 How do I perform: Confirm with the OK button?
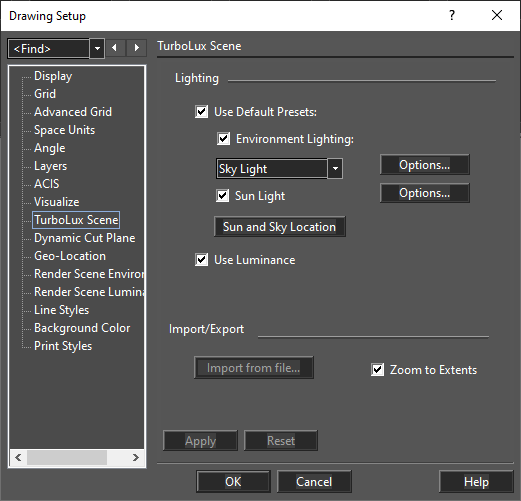tap(233, 482)
